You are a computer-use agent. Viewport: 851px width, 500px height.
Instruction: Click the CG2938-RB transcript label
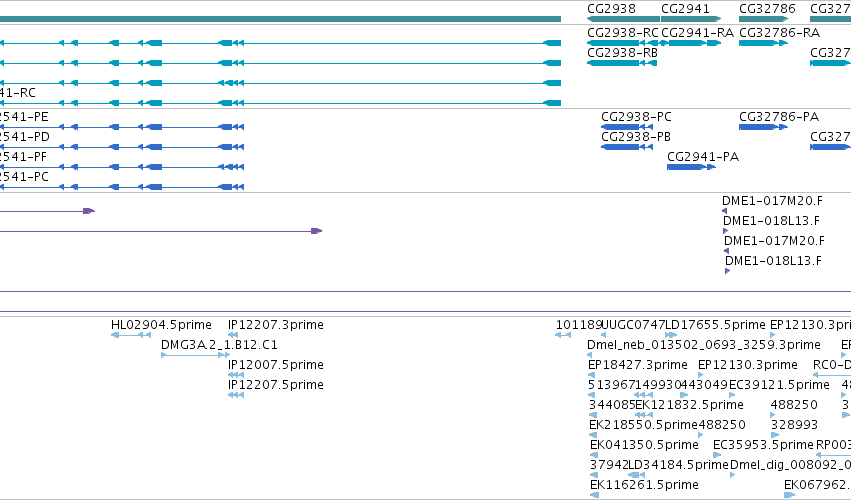[x=622, y=53]
